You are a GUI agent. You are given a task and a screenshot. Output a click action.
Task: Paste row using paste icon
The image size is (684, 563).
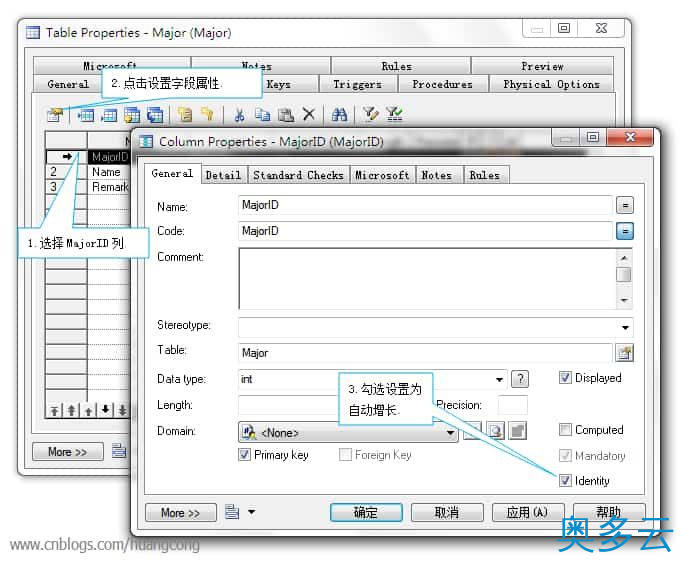tap(286, 115)
